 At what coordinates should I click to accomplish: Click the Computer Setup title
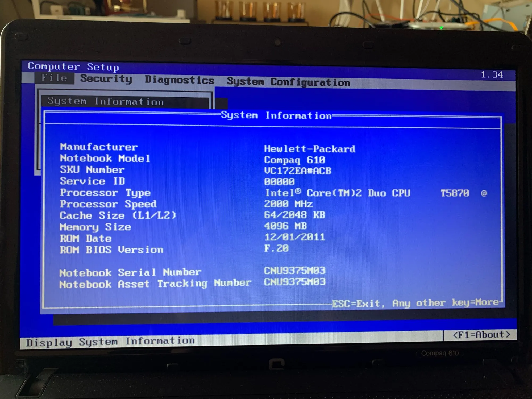pyautogui.click(x=73, y=67)
